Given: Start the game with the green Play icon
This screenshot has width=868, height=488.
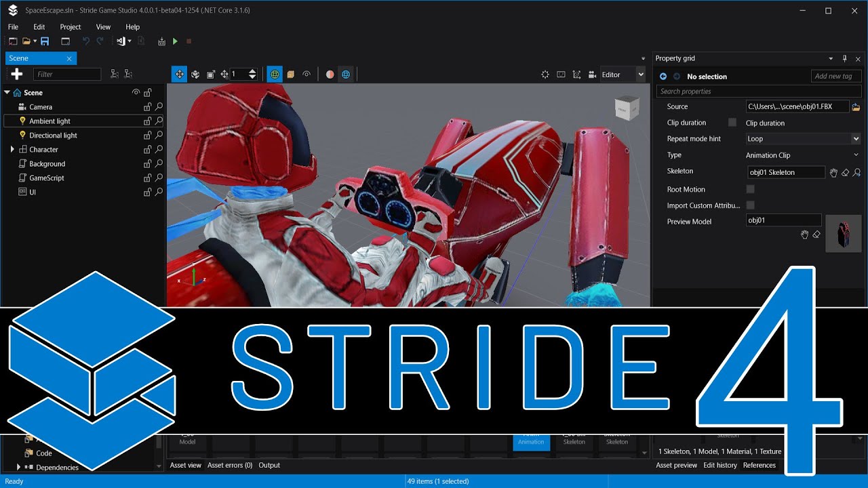Looking at the screenshot, I should tap(175, 41).
